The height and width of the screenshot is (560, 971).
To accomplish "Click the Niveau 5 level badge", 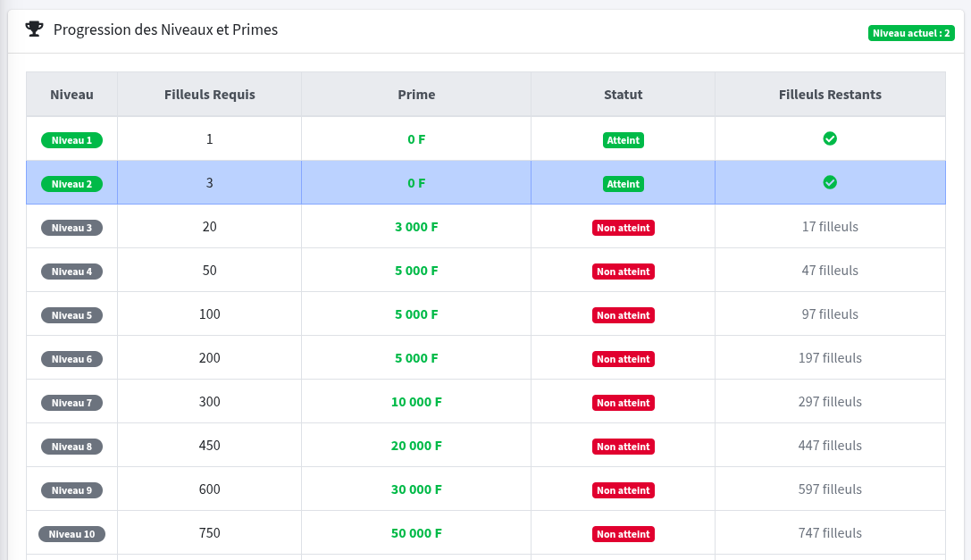I will [71, 315].
